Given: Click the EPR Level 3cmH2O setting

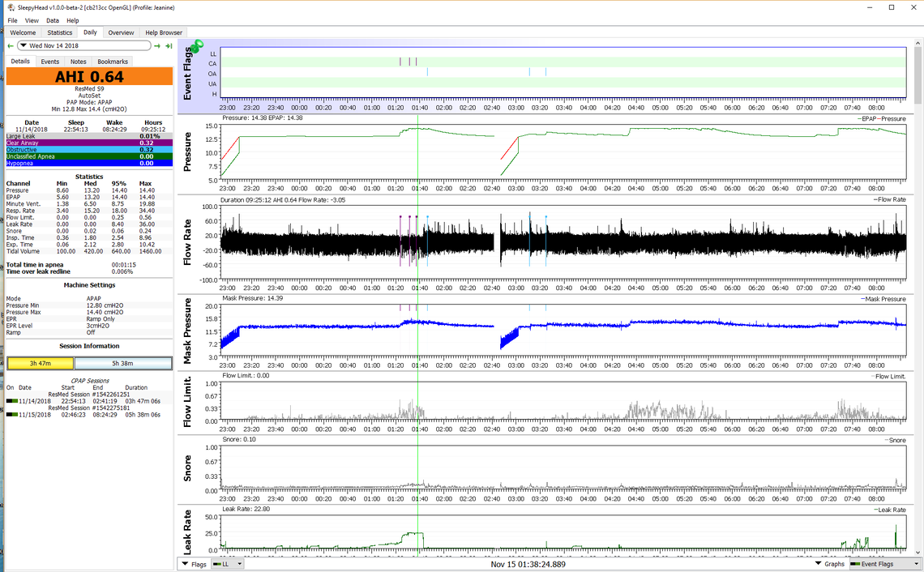Looking at the screenshot, I should pyautogui.click(x=89, y=326).
